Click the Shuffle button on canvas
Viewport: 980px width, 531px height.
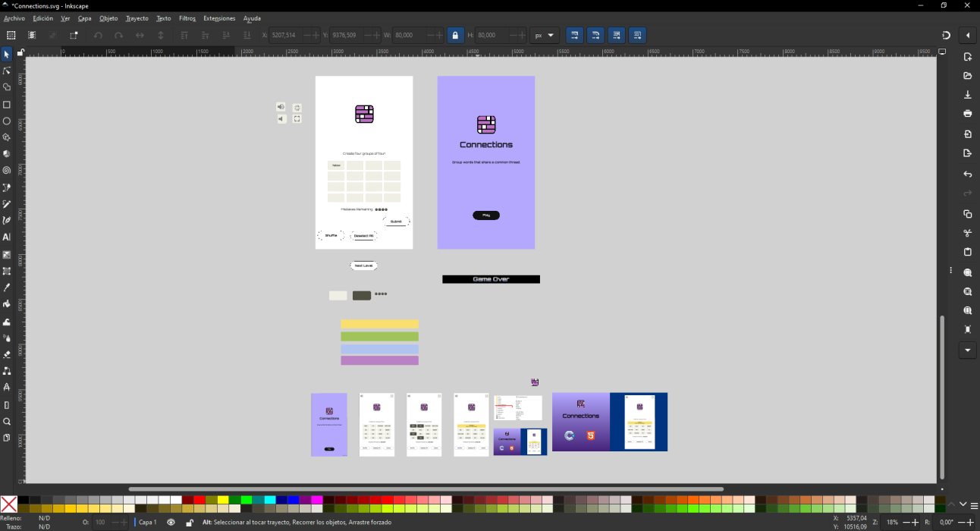[x=331, y=235]
